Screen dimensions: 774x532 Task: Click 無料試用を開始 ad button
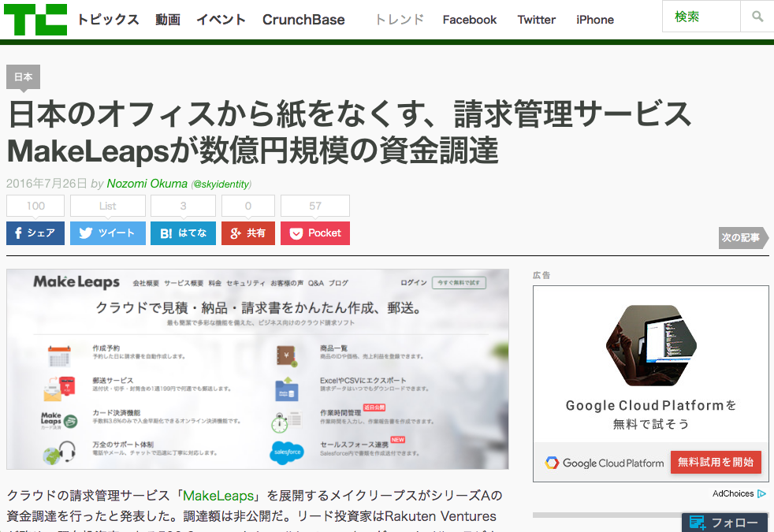[716, 463]
